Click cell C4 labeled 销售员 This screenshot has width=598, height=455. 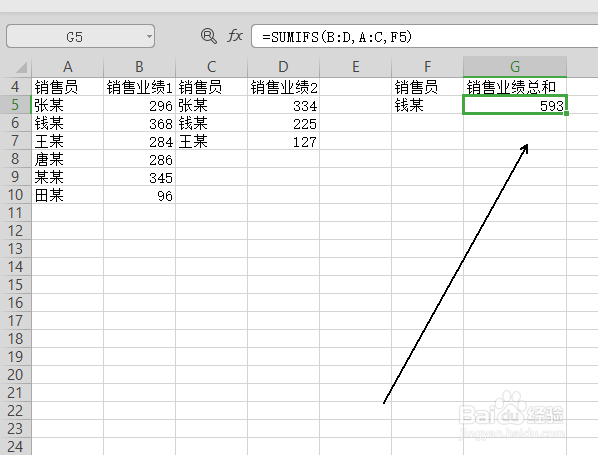(212, 87)
